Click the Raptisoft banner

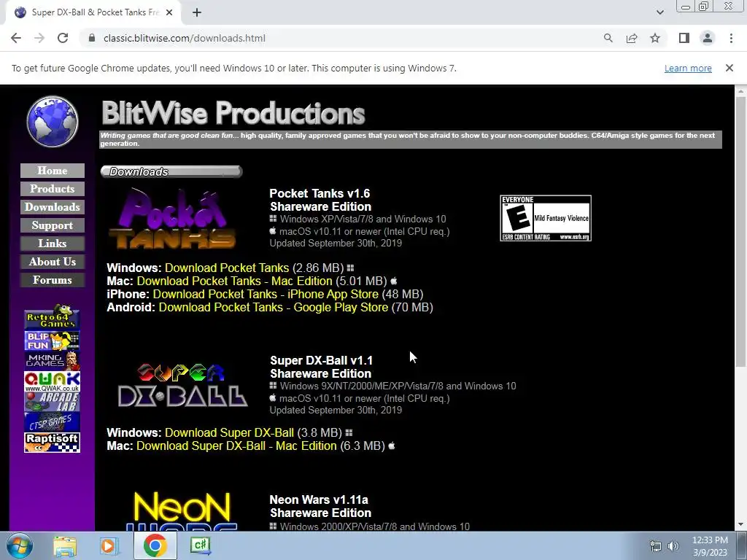tap(52, 443)
